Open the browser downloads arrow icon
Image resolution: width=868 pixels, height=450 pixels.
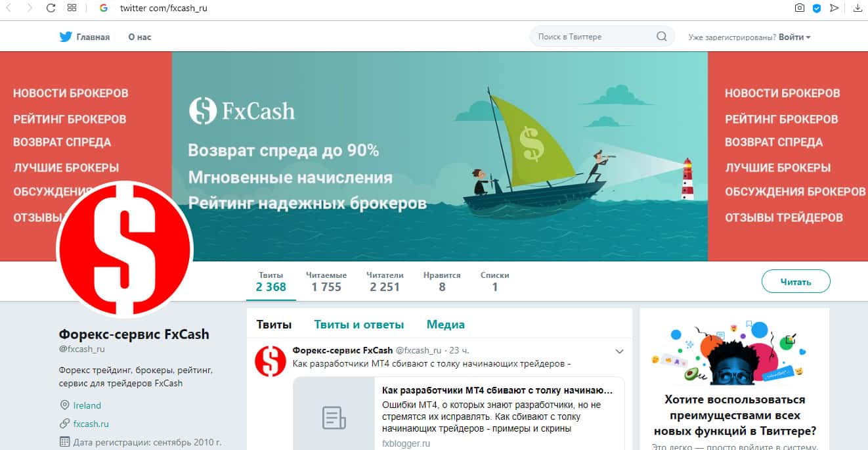(x=857, y=8)
